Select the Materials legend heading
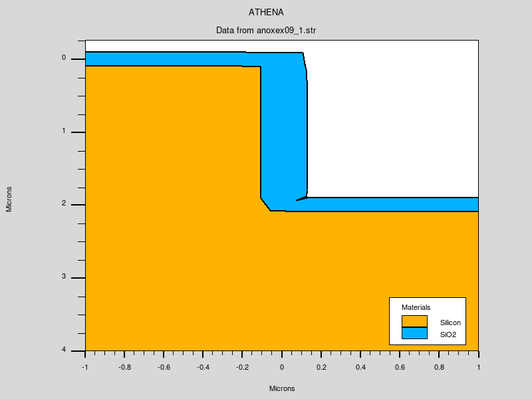This screenshot has height=399, width=532. [416, 307]
